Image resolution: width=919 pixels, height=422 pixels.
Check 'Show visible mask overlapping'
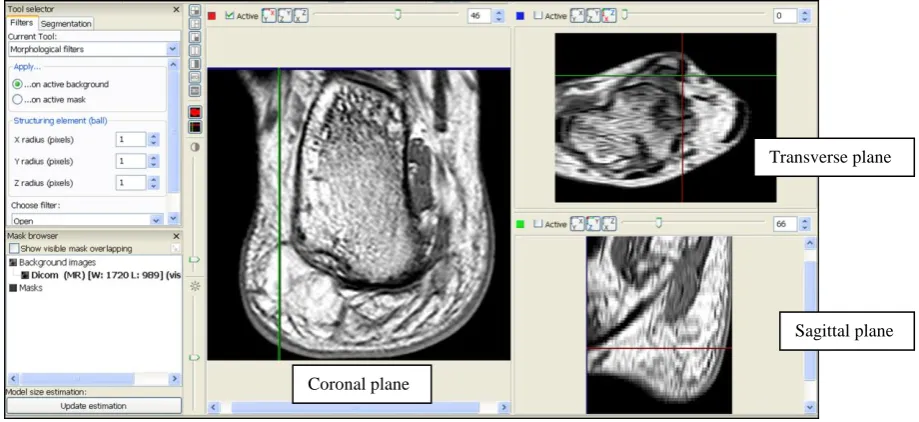coord(14,249)
